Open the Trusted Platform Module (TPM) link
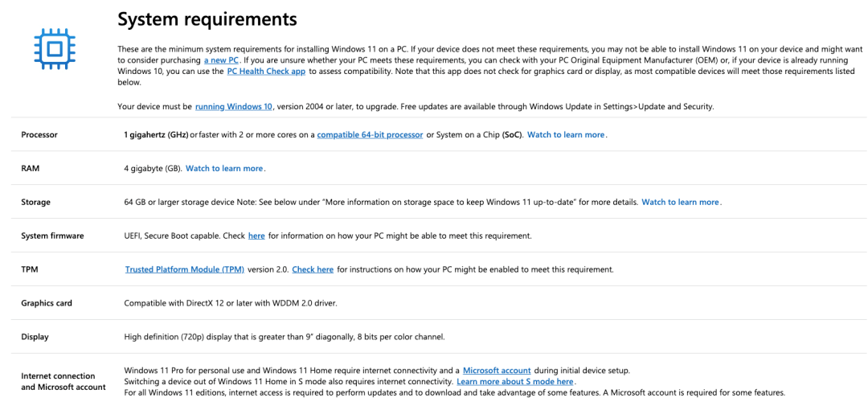 click(184, 270)
